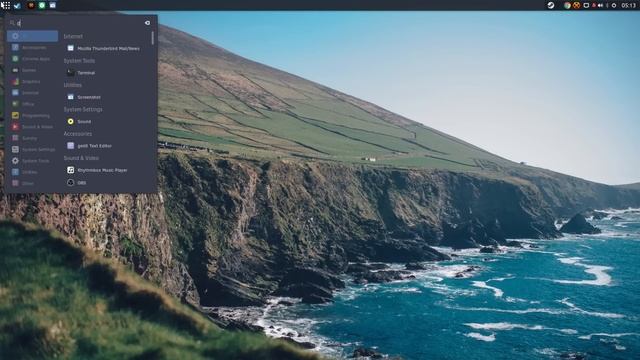Open the Internet category
This screenshot has height=360, width=640.
pos(32,93)
